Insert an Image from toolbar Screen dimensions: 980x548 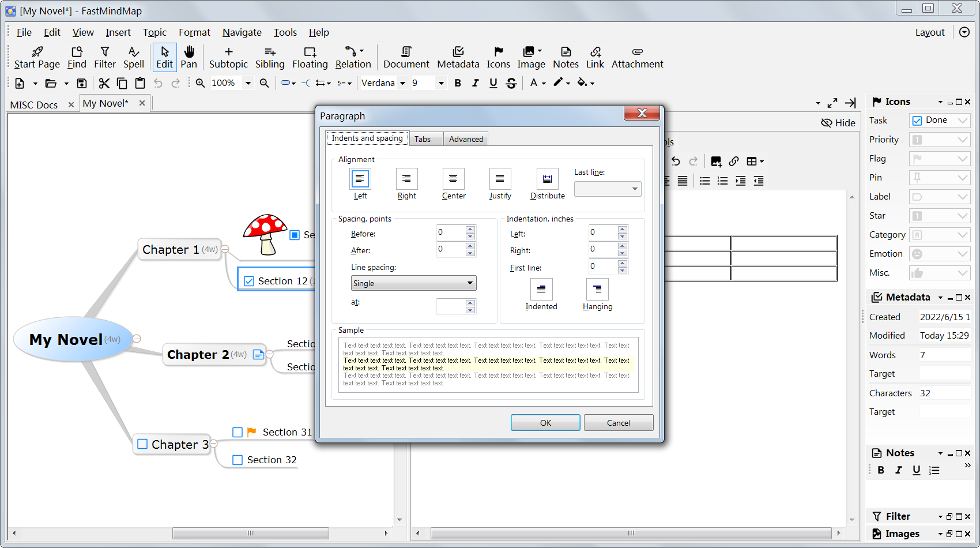532,58
